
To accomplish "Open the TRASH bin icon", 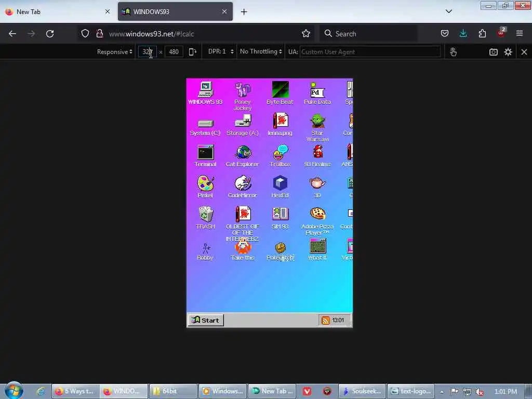I will click(x=205, y=218).
